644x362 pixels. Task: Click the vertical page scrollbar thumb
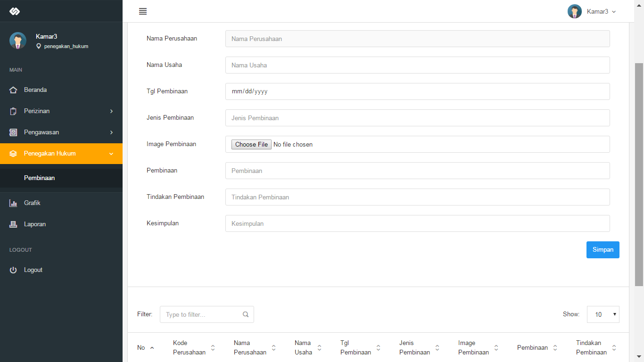pyautogui.click(x=639, y=174)
